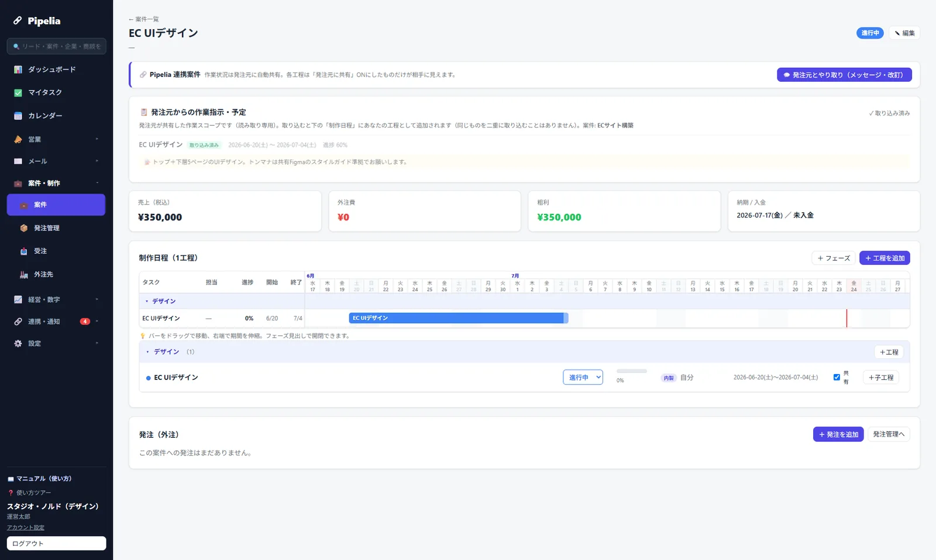Click the 内製 tag on EC UIデザイン row

(669, 378)
